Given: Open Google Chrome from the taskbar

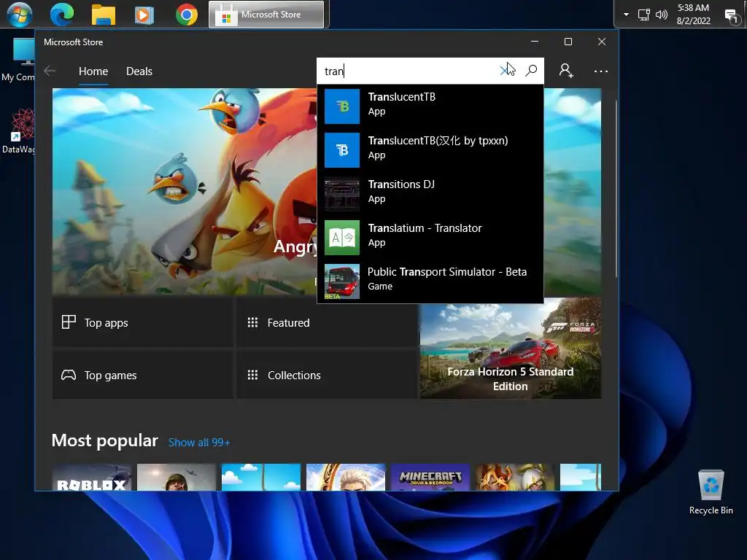Looking at the screenshot, I should click(x=186, y=15).
